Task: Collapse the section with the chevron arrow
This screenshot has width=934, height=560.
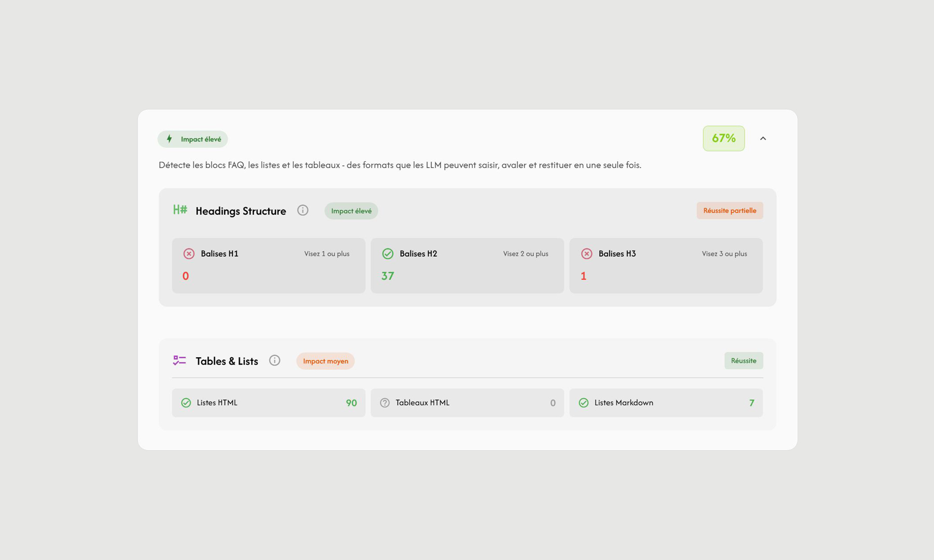Action: (x=763, y=138)
